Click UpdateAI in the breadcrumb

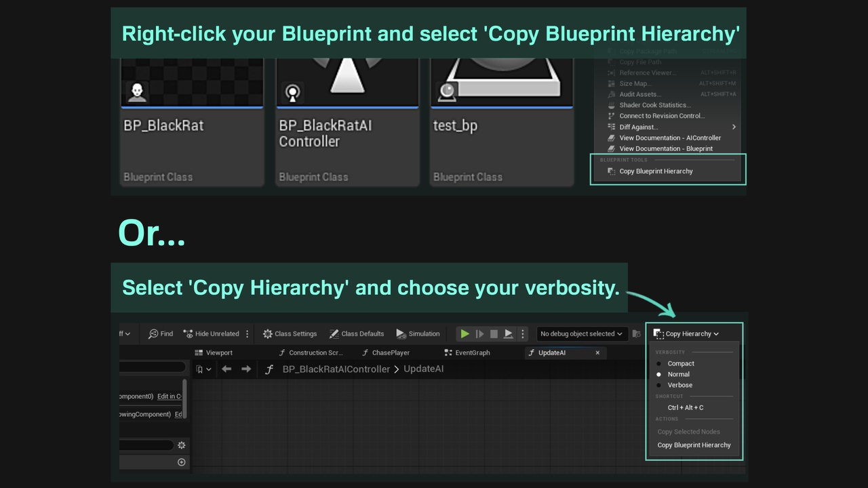tap(424, 369)
